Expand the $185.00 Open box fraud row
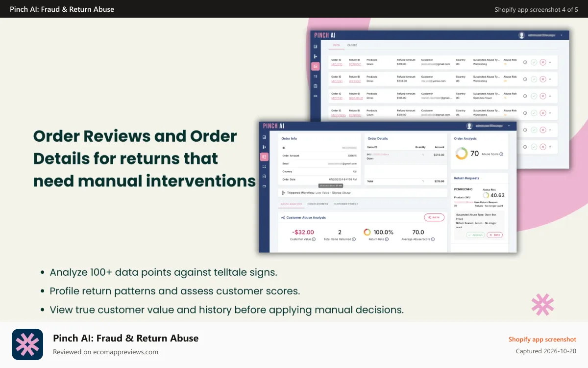Image resolution: width=588 pixels, height=368 pixels. coord(550,96)
